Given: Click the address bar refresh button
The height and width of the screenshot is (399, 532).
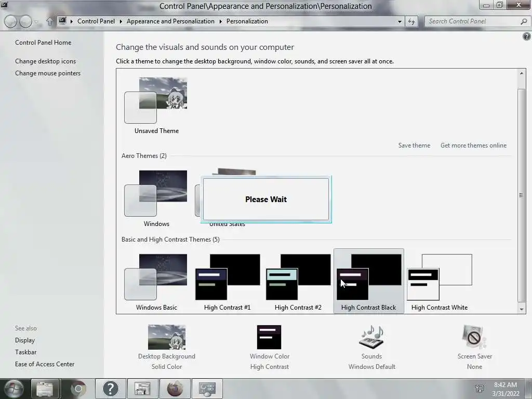Looking at the screenshot, I should click(411, 21).
